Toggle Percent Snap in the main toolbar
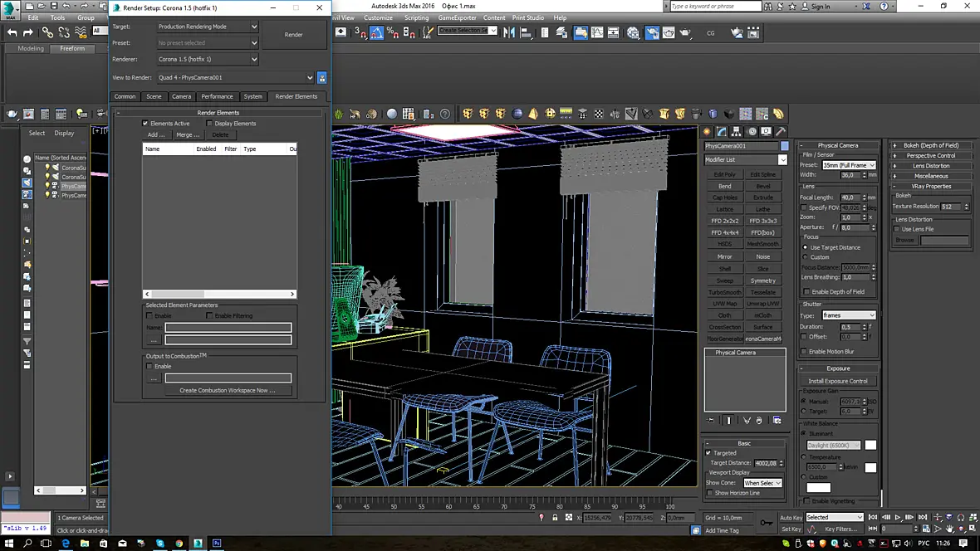 (393, 32)
